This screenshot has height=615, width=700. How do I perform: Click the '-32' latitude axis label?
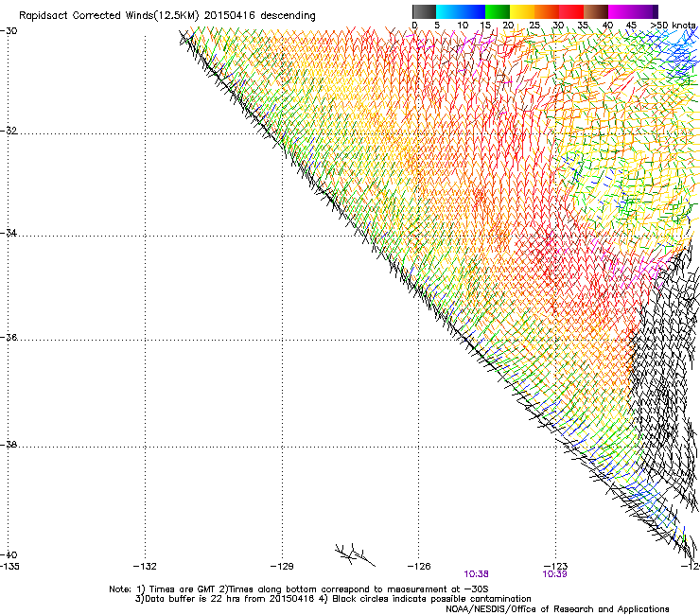(9, 131)
